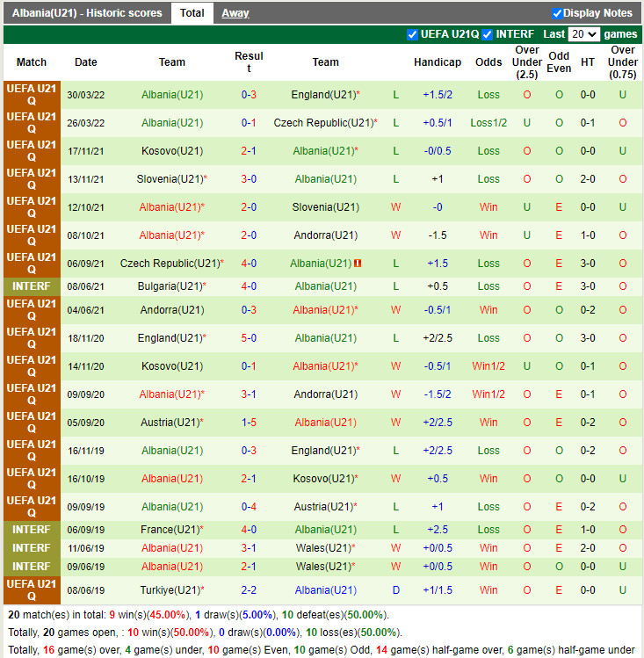The width and height of the screenshot is (644, 658).
Task: Click the 2-2 score of Turkiye match
Action: click(x=249, y=590)
